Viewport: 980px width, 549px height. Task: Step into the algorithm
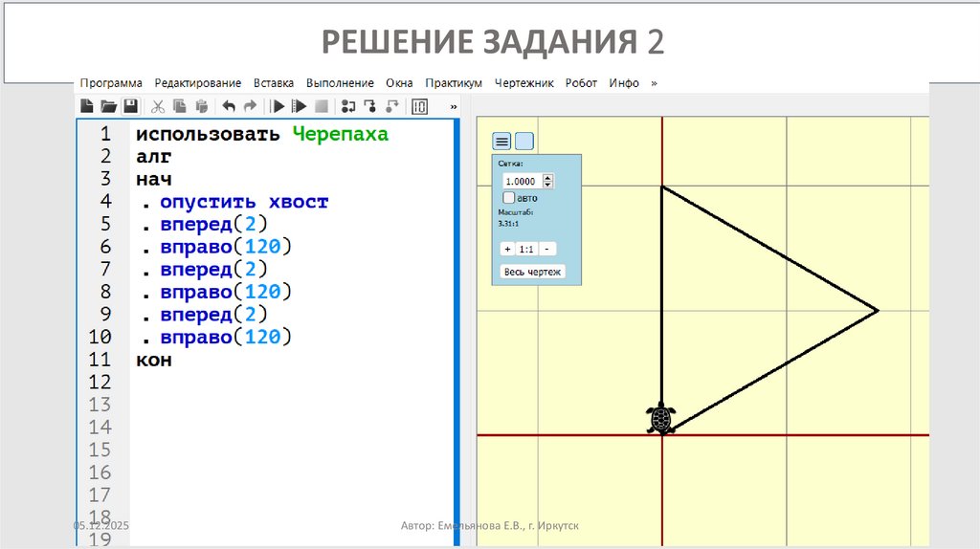click(x=370, y=106)
